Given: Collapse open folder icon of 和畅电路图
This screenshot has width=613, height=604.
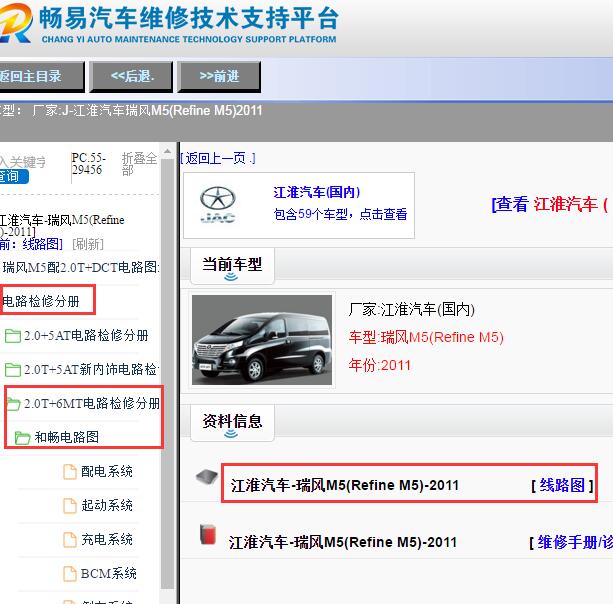Looking at the screenshot, I should click(x=22, y=438).
